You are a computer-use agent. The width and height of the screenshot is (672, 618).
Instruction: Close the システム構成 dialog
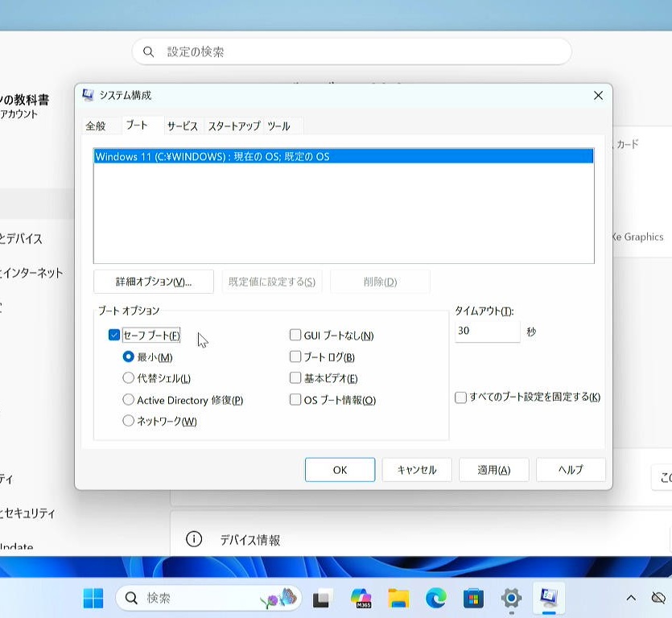(x=598, y=95)
